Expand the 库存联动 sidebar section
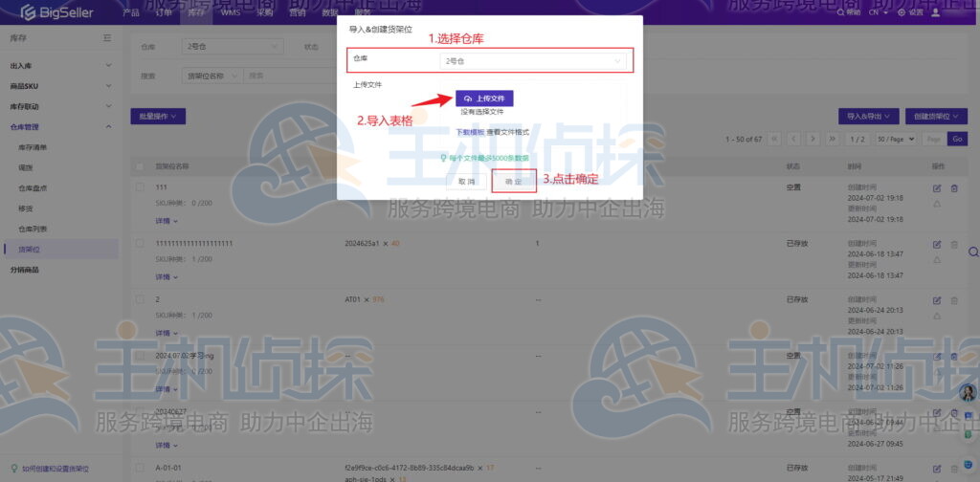The height and width of the screenshot is (482, 980). (x=60, y=107)
